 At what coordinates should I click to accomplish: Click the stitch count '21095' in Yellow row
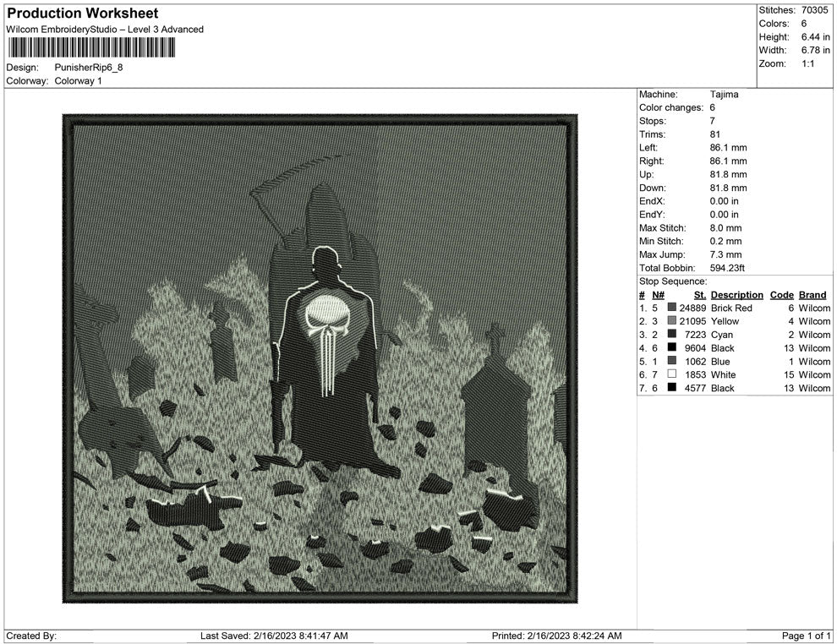[692, 321]
